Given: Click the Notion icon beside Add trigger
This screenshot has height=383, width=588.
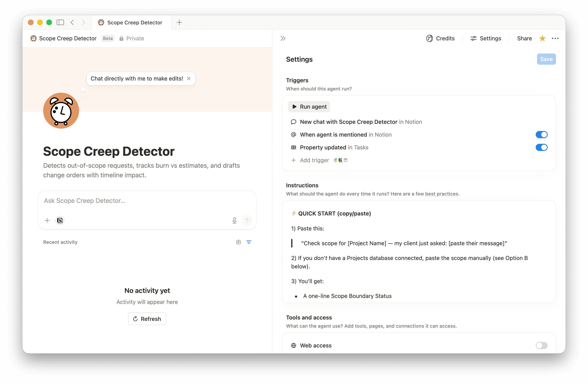Looking at the screenshot, I should (x=340, y=160).
